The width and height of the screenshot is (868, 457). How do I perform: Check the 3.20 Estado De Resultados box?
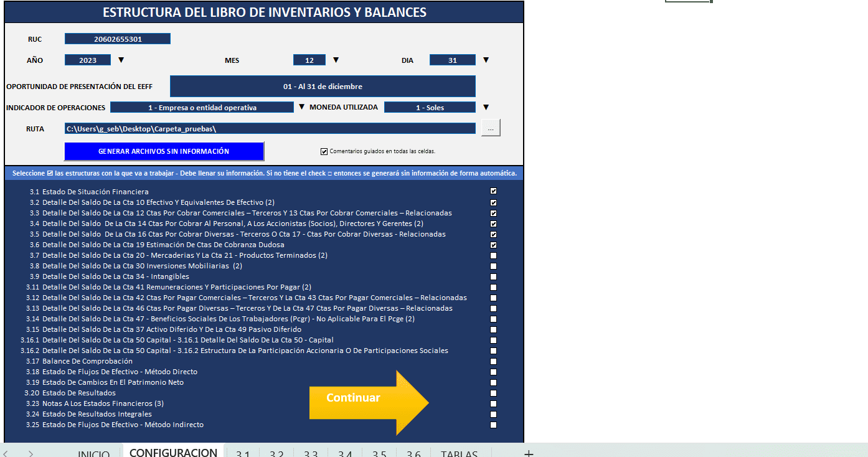coord(493,393)
